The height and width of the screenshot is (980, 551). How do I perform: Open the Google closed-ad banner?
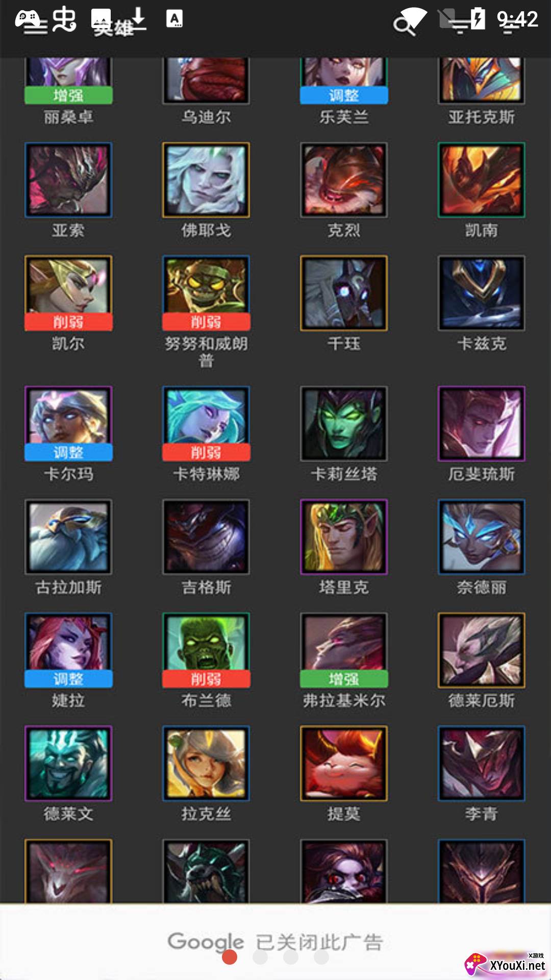(275, 942)
